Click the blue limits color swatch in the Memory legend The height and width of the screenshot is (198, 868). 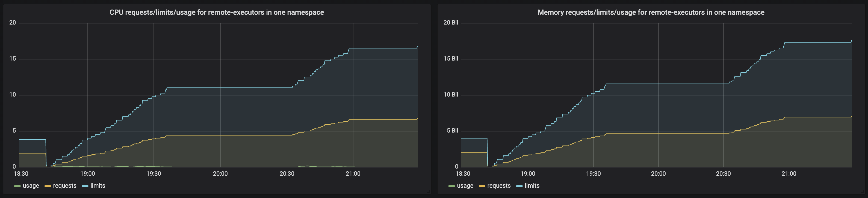coord(519,186)
